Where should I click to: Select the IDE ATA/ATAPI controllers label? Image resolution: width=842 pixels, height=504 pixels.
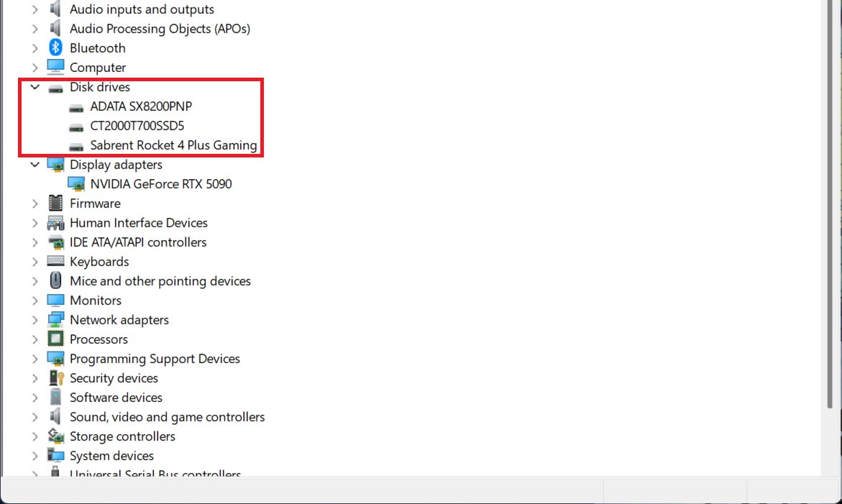pyautogui.click(x=138, y=242)
